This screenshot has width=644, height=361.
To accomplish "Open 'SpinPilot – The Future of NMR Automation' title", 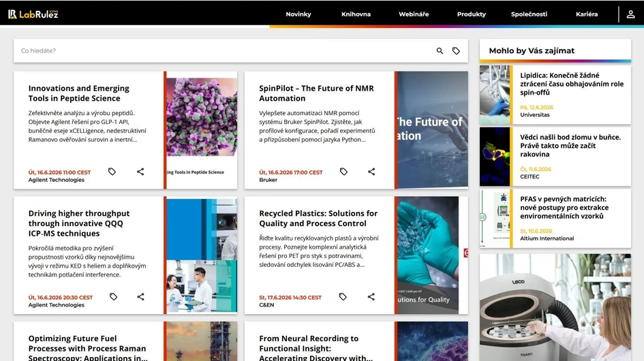I will pos(316,93).
